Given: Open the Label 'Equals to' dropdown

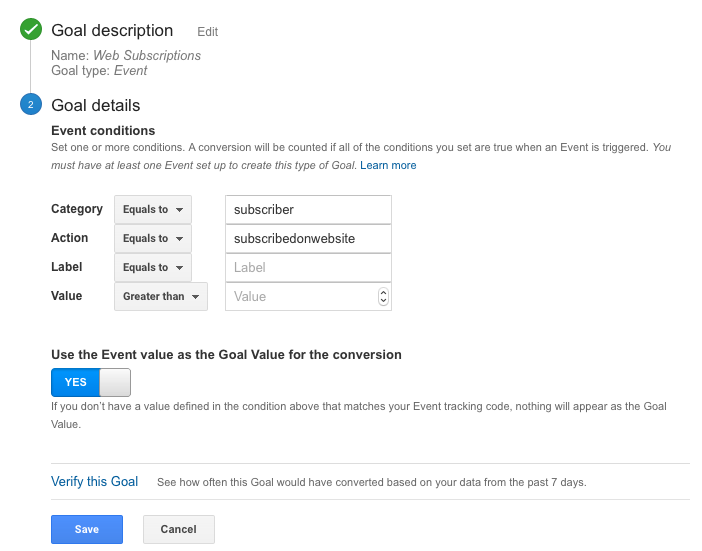Looking at the screenshot, I should point(152,268).
